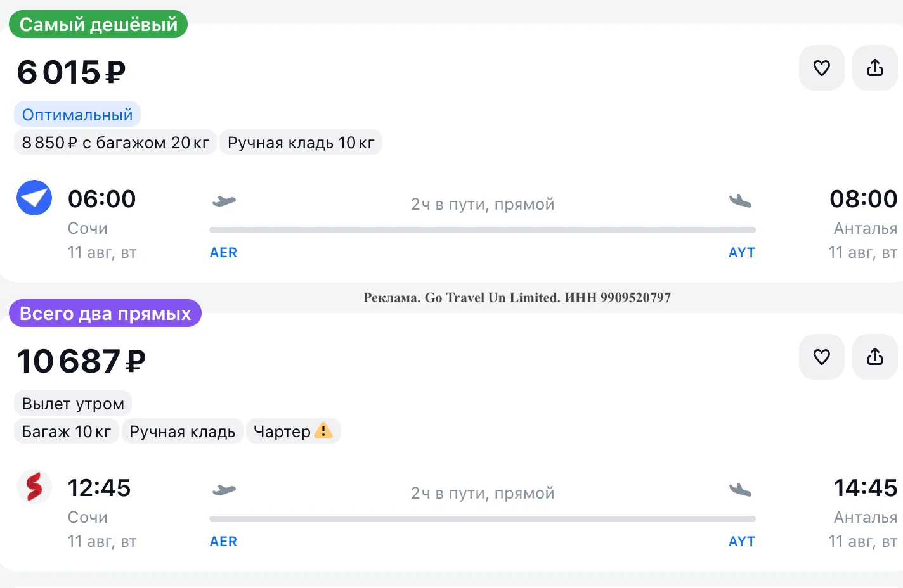Click the takeoff plane icon on 06:00 flight
Screen dimensions: 903x588
224,201
